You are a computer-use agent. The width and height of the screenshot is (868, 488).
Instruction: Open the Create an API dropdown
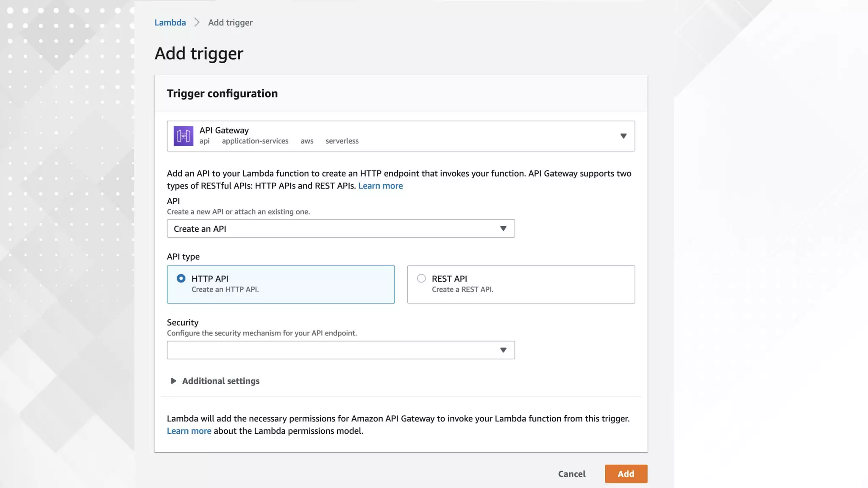pos(340,229)
